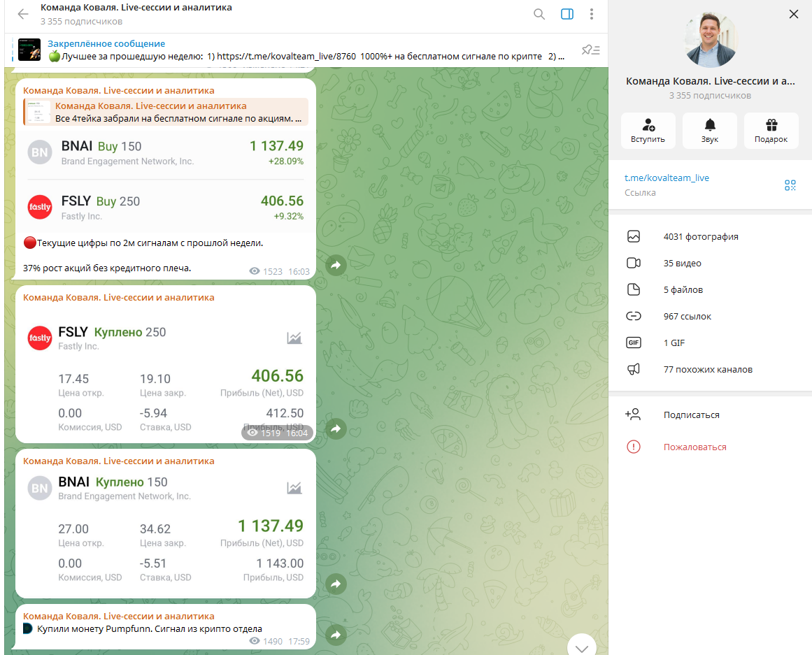The image size is (812, 655).
Task: Open the 967 ссылок shared links
Action: click(x=687, y=317)
